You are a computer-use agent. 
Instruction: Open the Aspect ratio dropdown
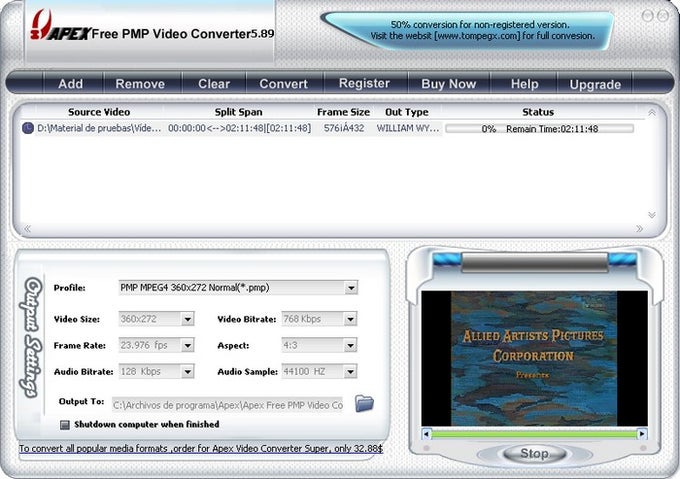click(x=350, y=345)
